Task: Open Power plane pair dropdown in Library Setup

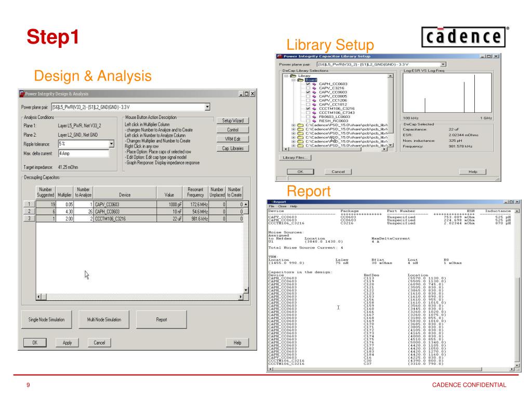Action: click(443, 64)
